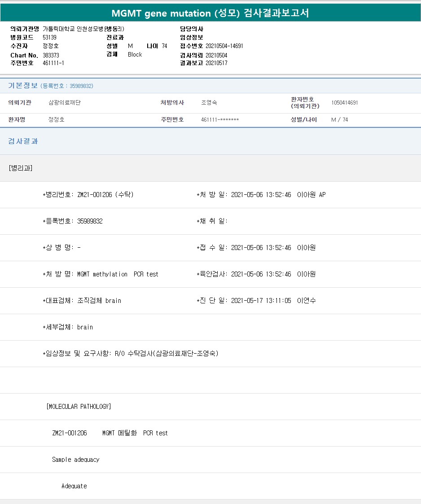Select the 기본정보 section header
Image resolution: width=421 pixels, height=504 pixels.
pos(22,85)
